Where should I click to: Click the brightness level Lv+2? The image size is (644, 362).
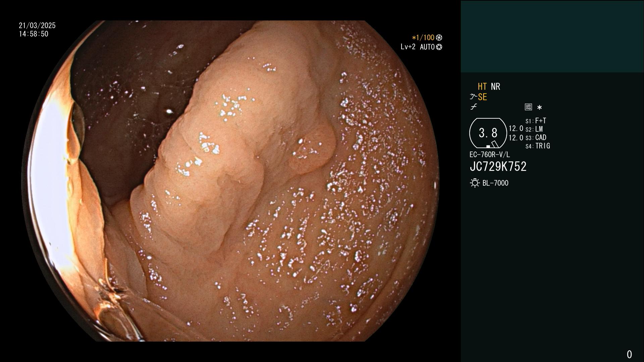tap(408, 47)
